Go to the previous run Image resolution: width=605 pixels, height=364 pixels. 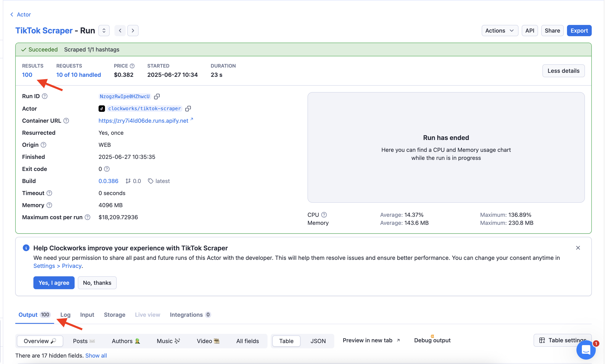[x=120, y=31]
